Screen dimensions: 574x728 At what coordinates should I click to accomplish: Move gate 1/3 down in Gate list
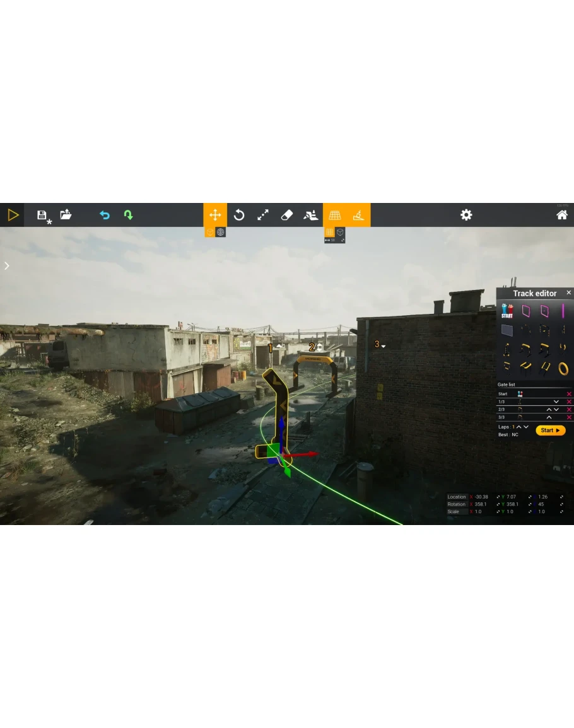pos(556,402)
